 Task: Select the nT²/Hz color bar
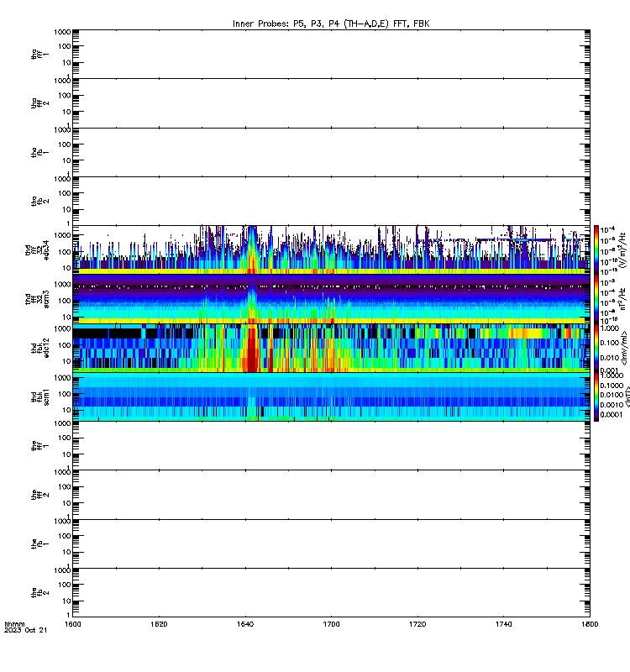click(596, 299)
